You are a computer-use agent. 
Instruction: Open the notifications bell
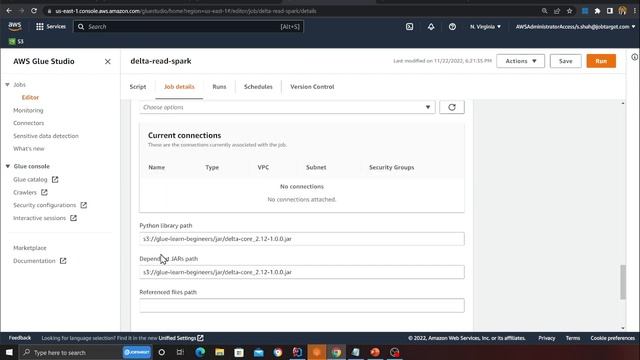pos(431,27)
